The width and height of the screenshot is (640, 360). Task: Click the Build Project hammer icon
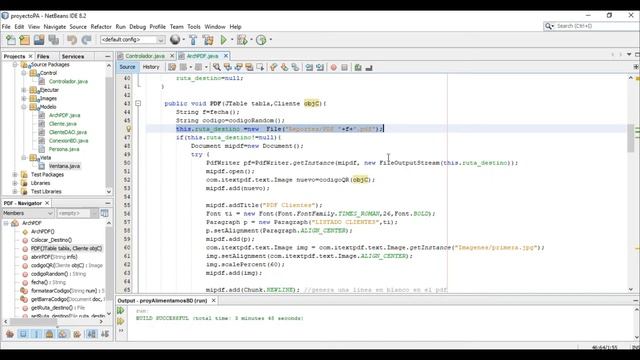click(193, 40)
